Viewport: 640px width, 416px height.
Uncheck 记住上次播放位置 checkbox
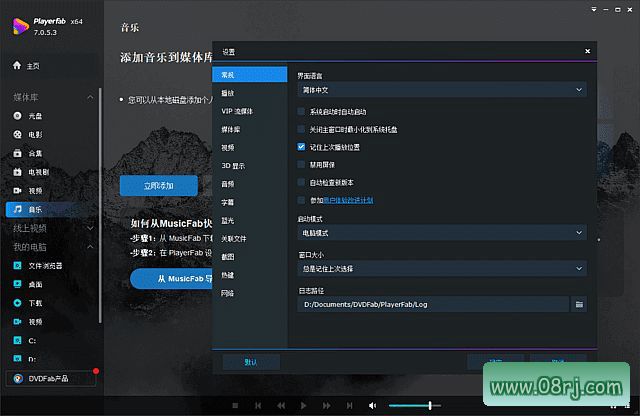click(301, 147)
